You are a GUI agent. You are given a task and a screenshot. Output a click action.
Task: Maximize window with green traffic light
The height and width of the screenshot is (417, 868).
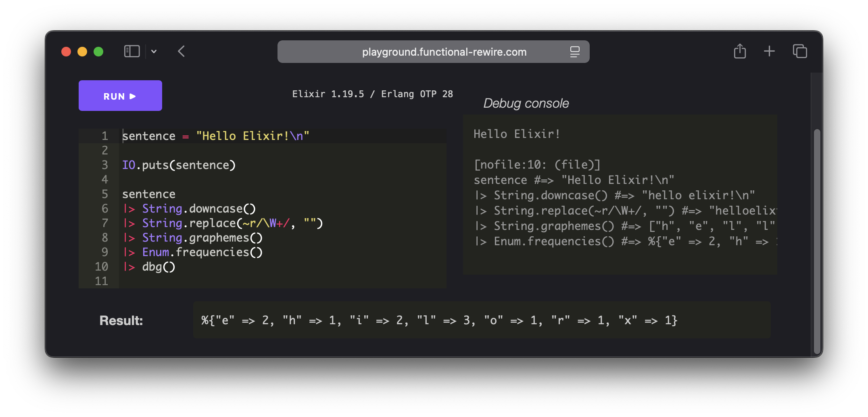[x=98, y=52]
